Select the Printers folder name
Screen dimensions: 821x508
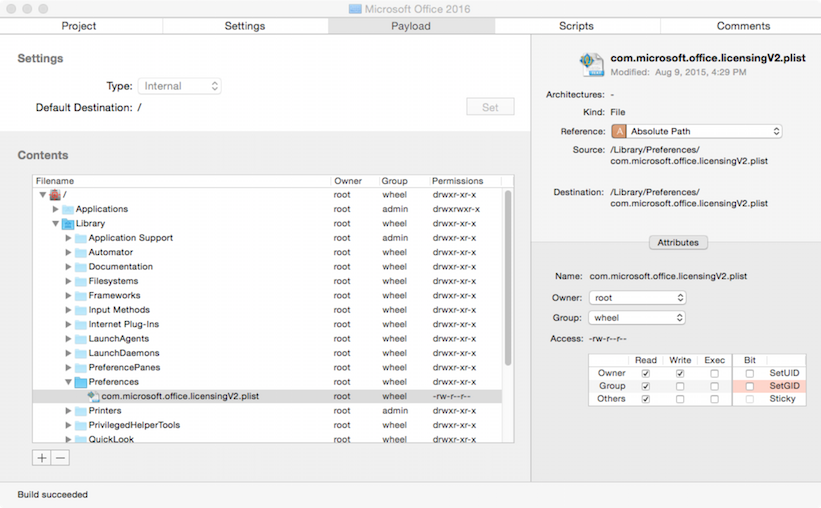pyautogui.click(x=105, y=411)
